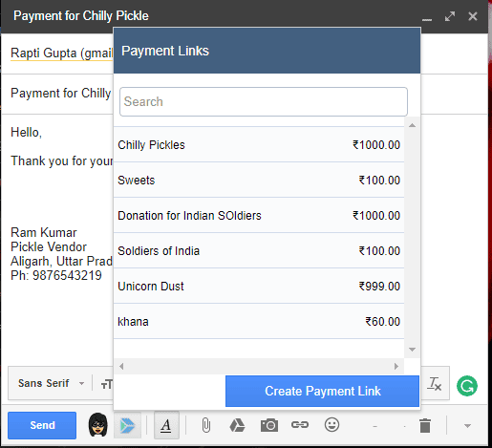492x448 pixels.
Task: Discard draft with the trash icon
Action: [425, 426]
